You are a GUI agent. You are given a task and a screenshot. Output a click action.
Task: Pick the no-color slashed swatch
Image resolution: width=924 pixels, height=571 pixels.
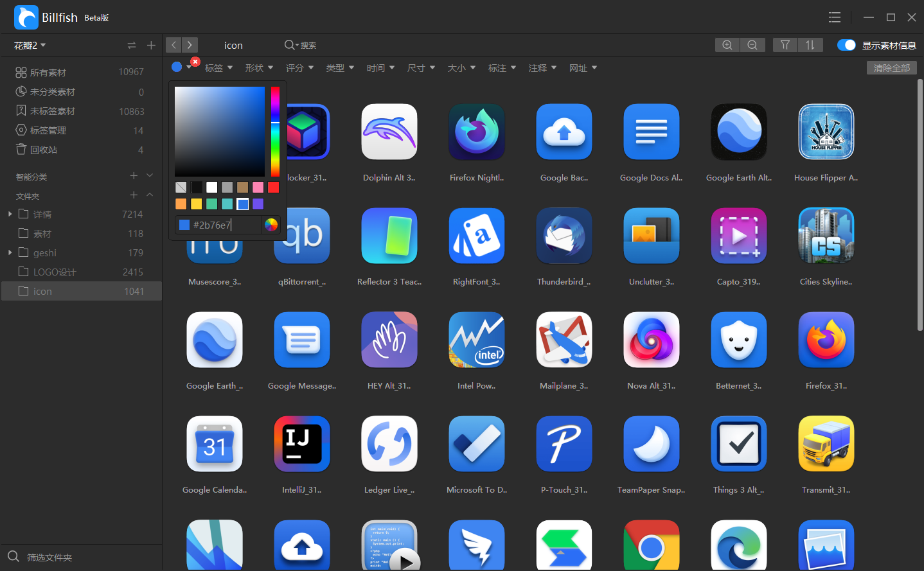tap(181, 187)
